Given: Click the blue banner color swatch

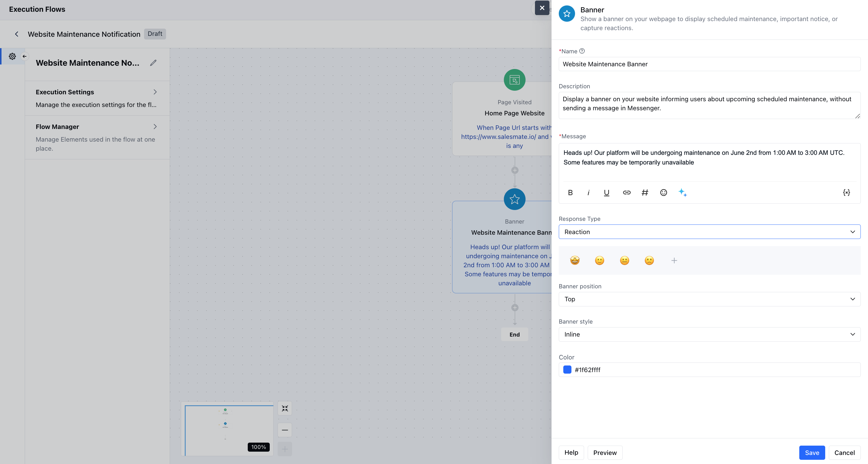Looking at the screenshot, I should (567, 370).
